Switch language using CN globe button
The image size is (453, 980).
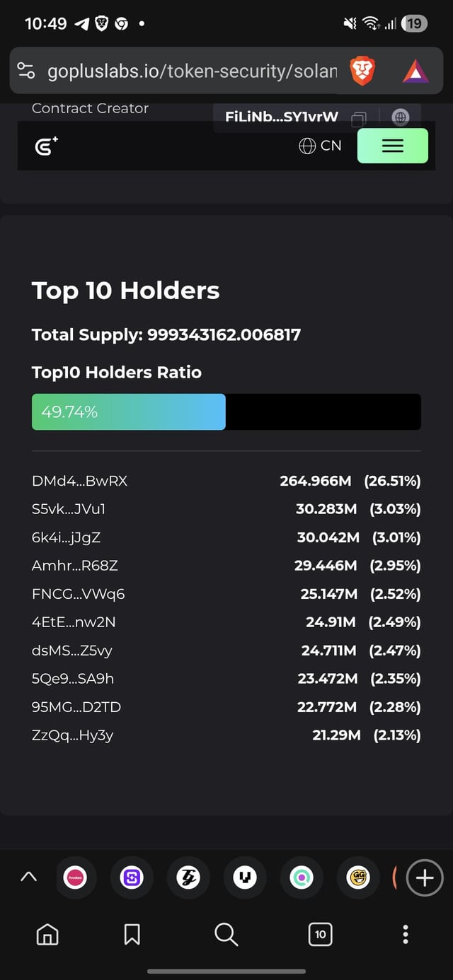click(320, 146)
